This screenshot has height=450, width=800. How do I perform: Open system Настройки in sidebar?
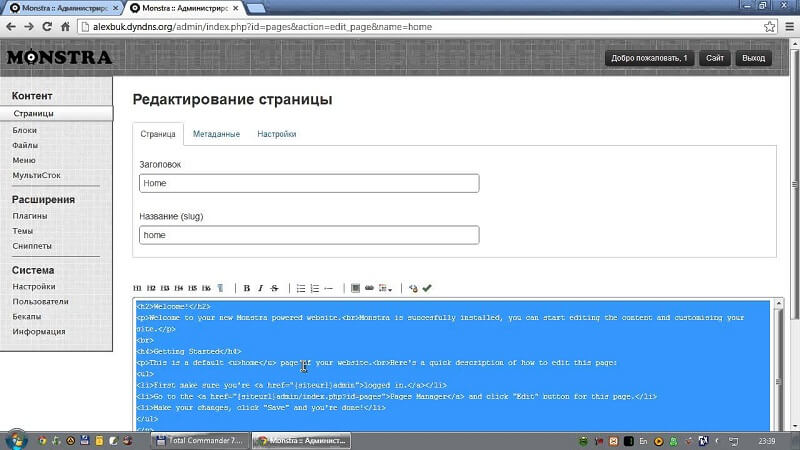tap(34, 287)
